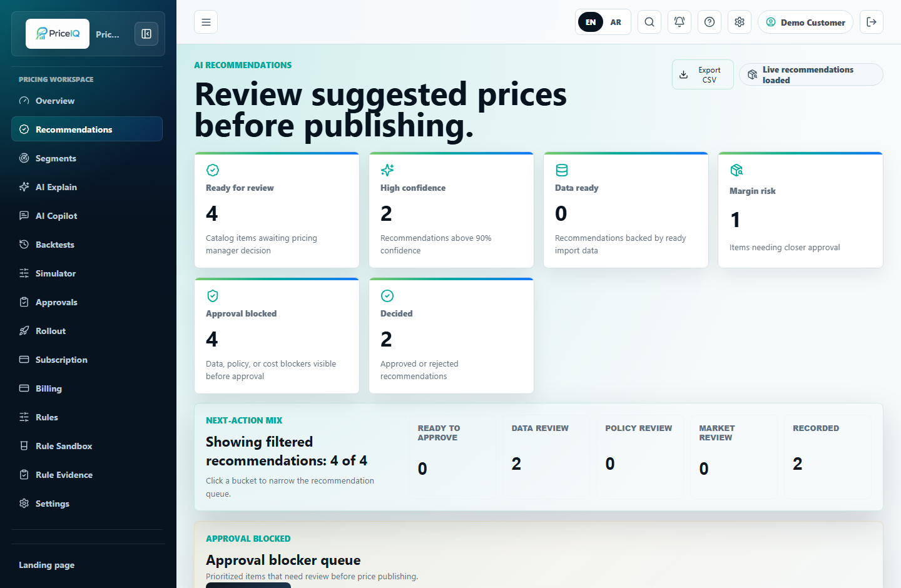
Task: Click the Data ready database icon
Action: pyautogui.click(x=562, y=170)
